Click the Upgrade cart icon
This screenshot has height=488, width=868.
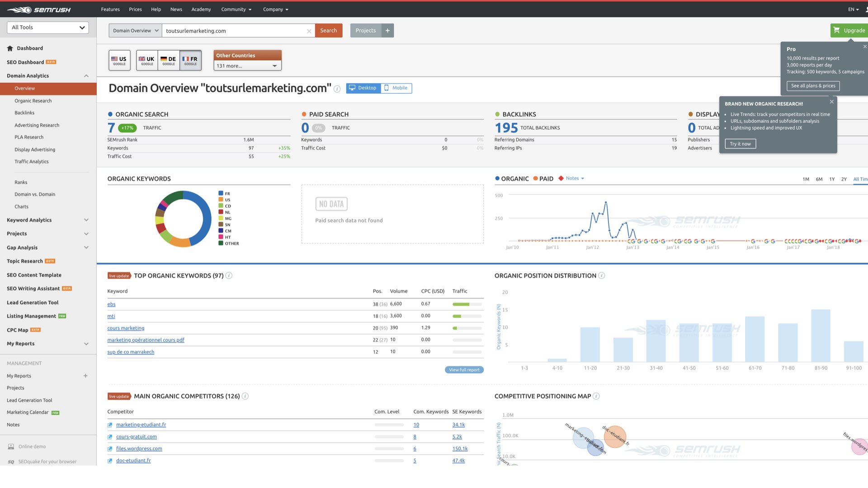tap(836, 30)
